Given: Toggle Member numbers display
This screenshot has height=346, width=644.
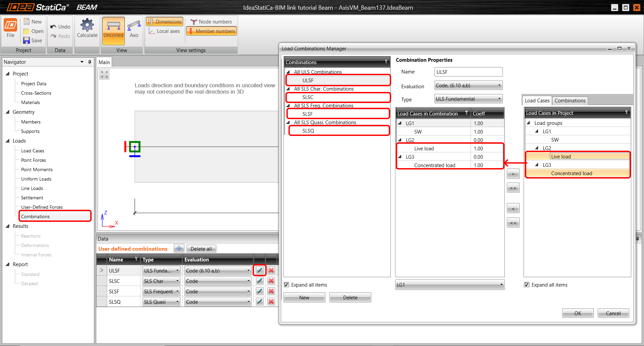Looking at the screenshot, I should pos(212,31).
